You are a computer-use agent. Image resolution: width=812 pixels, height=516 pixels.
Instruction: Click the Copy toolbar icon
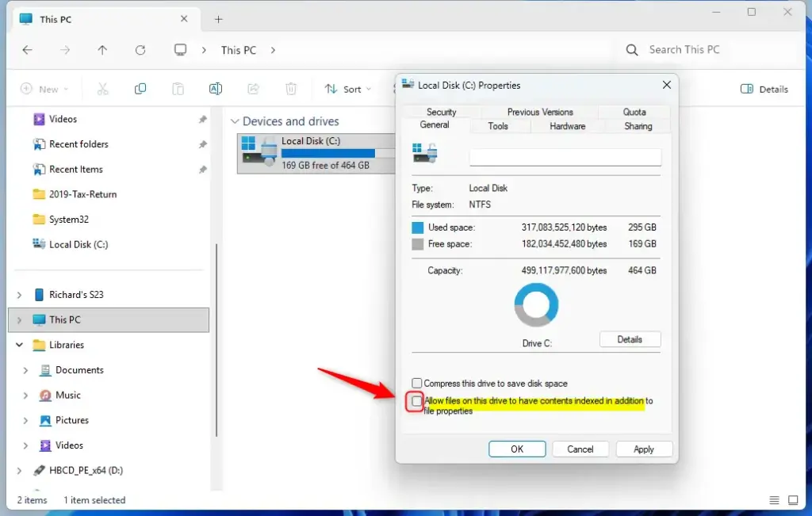pyautogui.click(x=140, y=89)
